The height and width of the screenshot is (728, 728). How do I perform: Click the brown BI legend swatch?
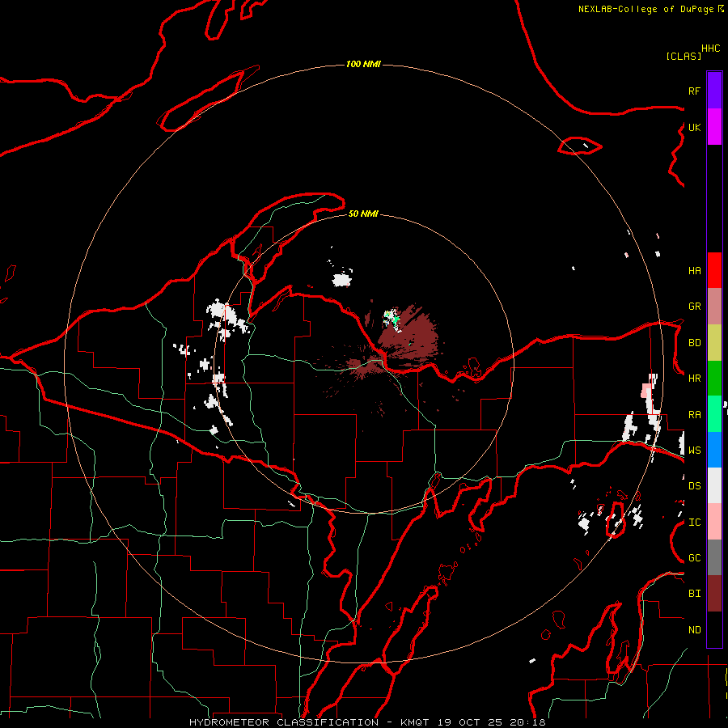pyautogui.click(x=714, y=594)
